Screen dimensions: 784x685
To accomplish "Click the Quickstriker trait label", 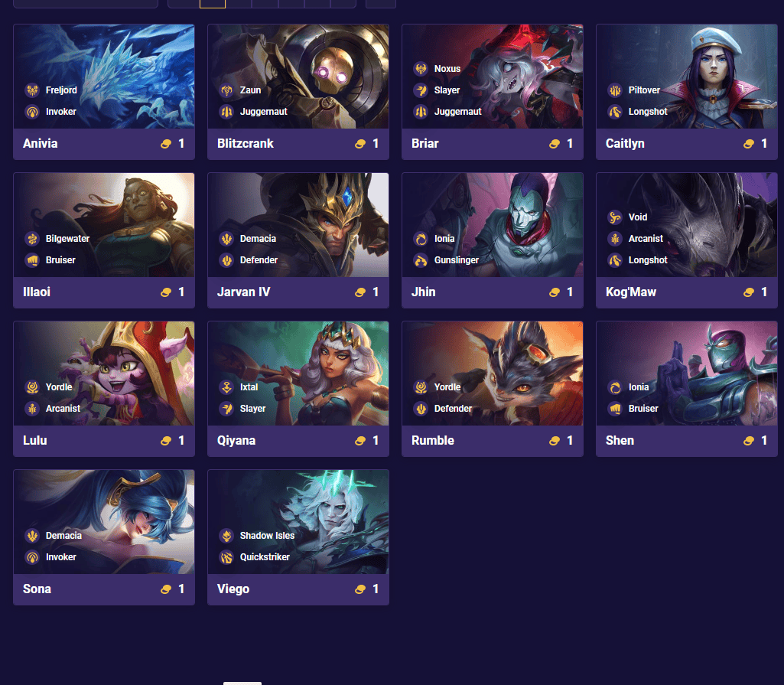I will click(265, 557).
